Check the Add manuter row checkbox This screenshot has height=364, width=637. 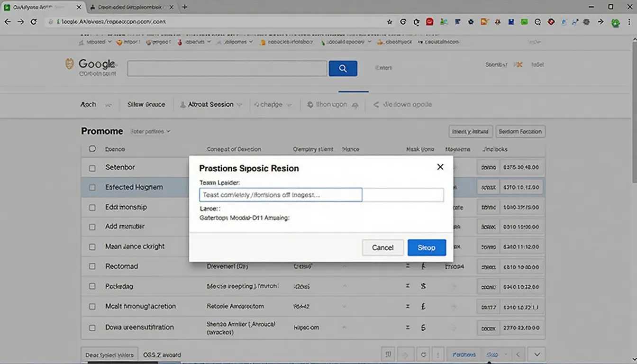point(92,227)
